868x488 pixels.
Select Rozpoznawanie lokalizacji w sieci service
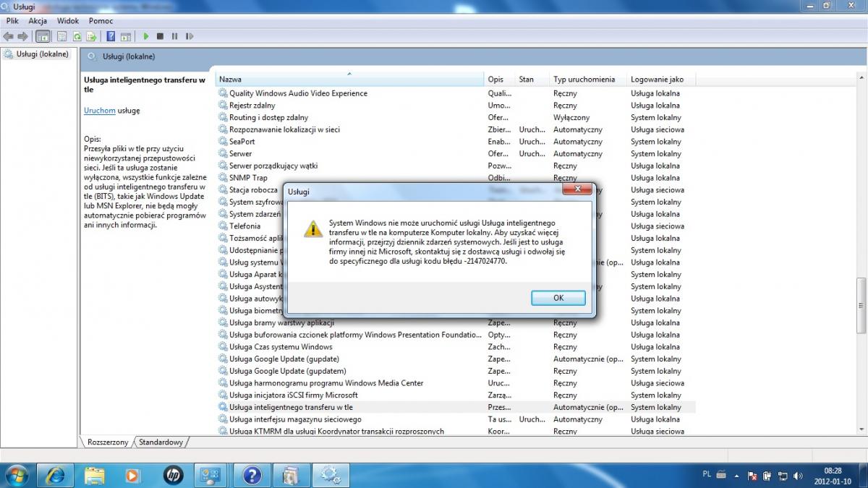pos(456,129)
